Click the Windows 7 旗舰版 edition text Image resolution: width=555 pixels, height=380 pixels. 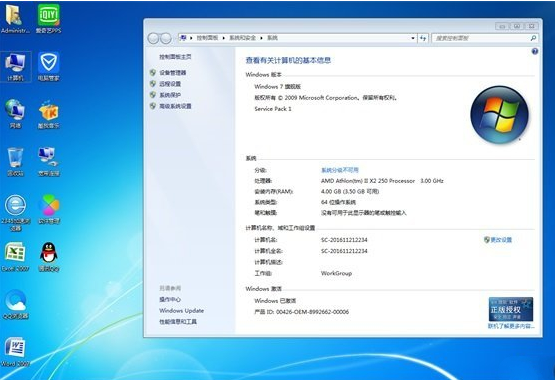[x=278, y=86]
